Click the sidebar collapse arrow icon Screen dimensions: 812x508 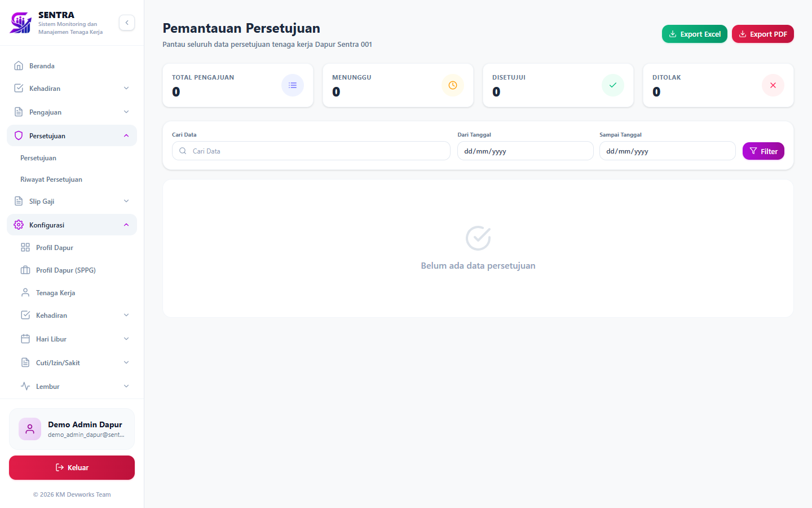pos(127,23)
